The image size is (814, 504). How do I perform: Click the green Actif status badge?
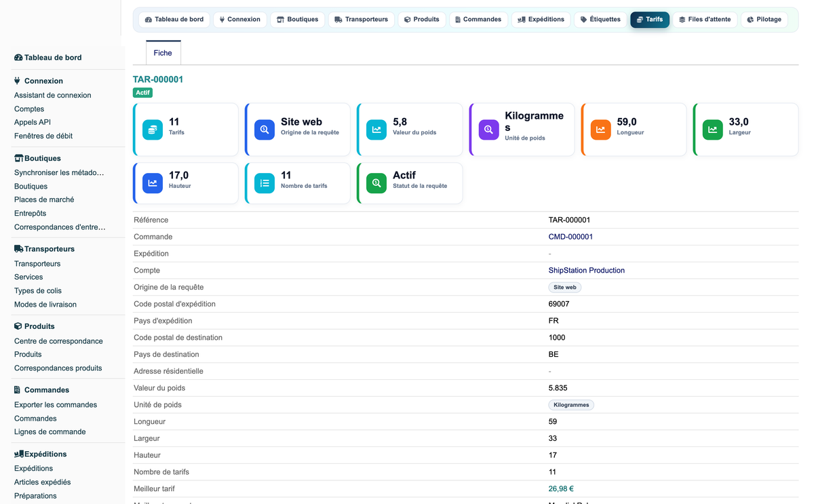click(142, 92)
